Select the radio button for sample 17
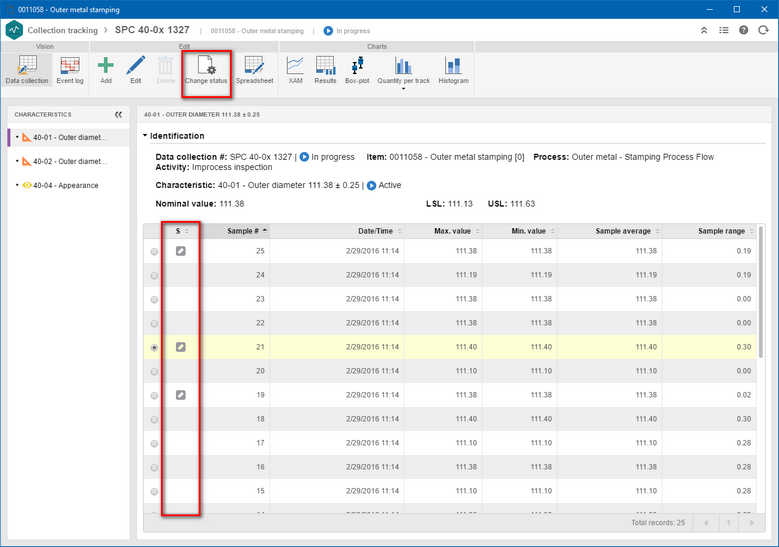 point(155,444)
